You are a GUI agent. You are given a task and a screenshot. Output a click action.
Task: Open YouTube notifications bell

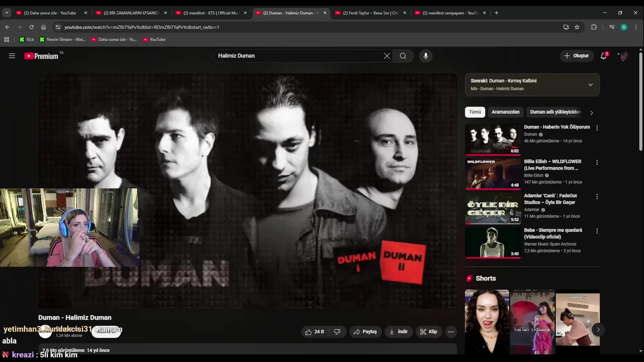pyautogui.click(x=604, y=56)
